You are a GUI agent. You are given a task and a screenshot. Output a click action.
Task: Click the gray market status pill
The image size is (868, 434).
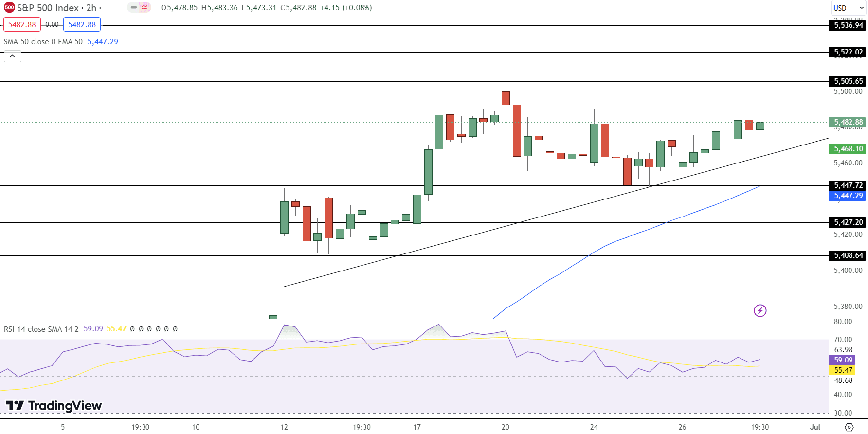(x=133, y=7)
